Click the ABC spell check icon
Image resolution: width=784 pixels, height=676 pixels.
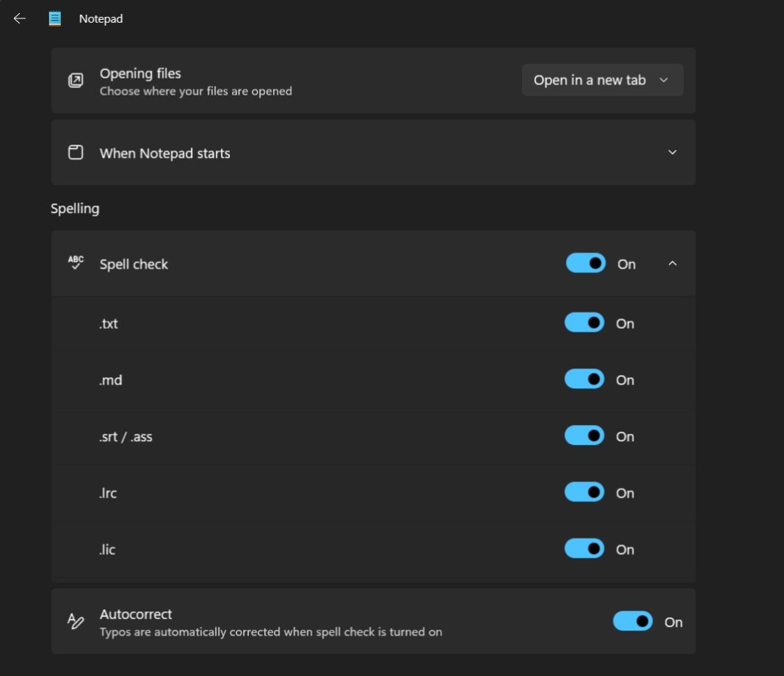74,264
